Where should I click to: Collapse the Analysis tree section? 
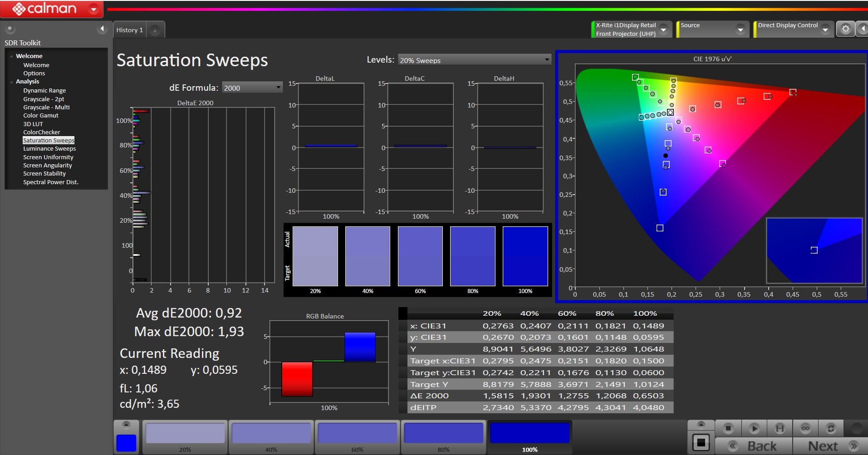click(x=11, y=82)
